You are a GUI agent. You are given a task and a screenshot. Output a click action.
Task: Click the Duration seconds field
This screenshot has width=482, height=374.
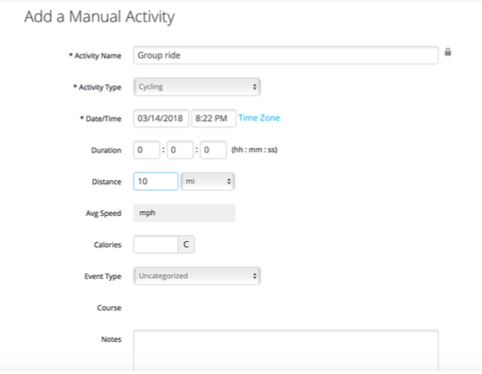coord(213,150)
